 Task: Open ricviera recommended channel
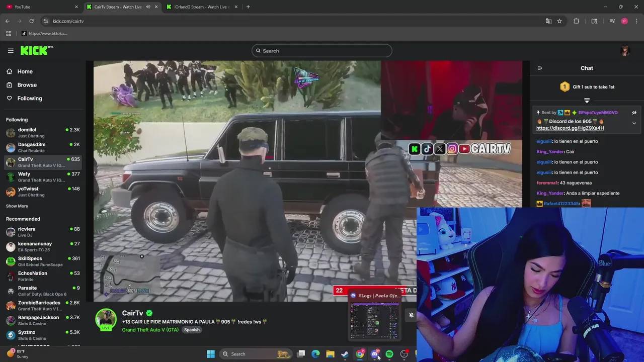coord(43,232)
